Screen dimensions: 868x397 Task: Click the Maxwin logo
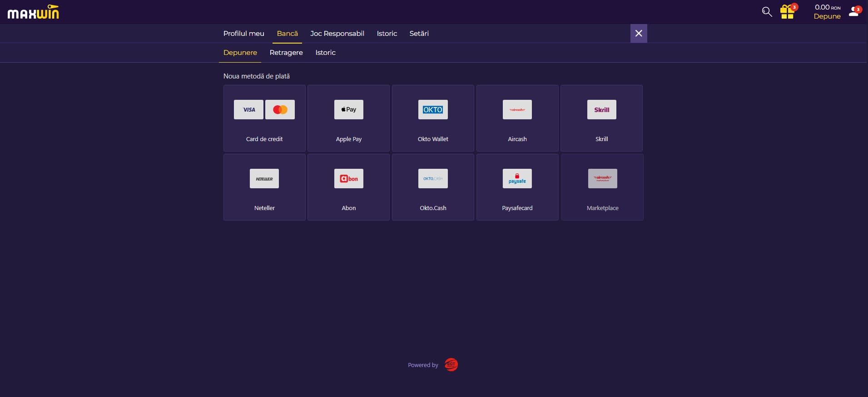pos(33,12)
